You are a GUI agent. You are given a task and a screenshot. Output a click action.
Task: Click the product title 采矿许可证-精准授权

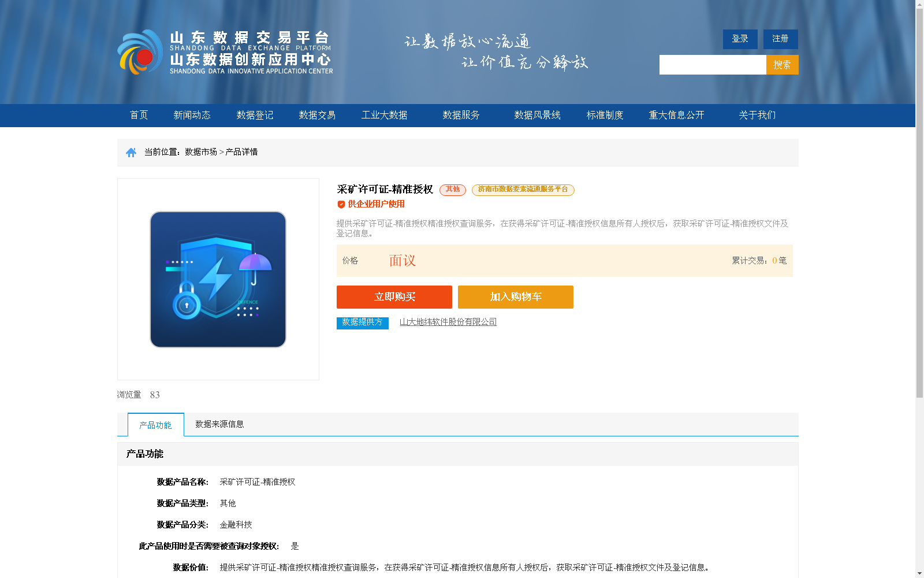[385, 190]
